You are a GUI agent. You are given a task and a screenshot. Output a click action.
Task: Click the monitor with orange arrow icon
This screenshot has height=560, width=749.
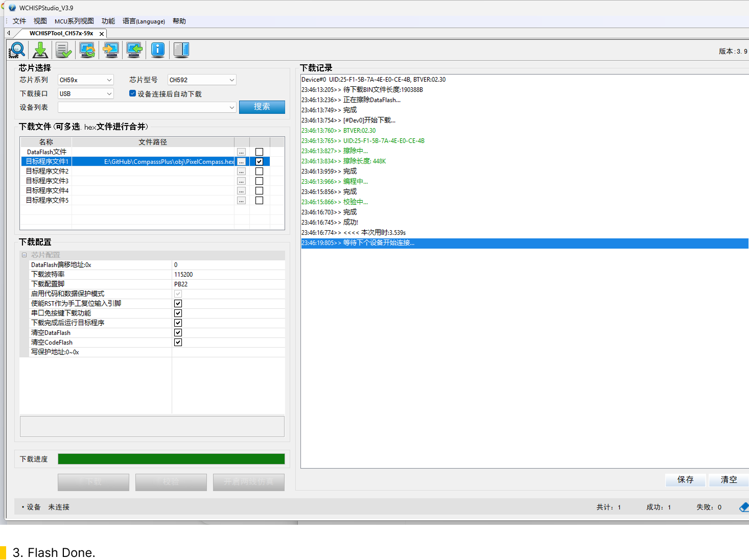coord(111,50)
